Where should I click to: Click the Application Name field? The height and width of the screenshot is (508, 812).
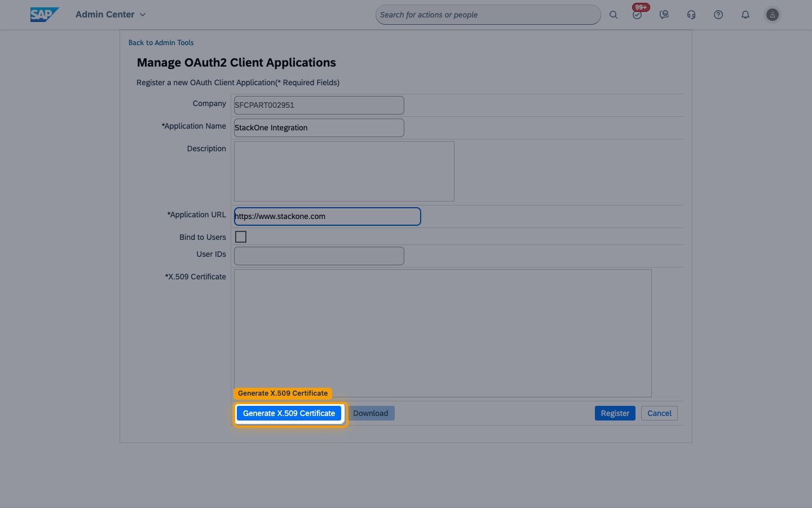click(x=319, y=128)
